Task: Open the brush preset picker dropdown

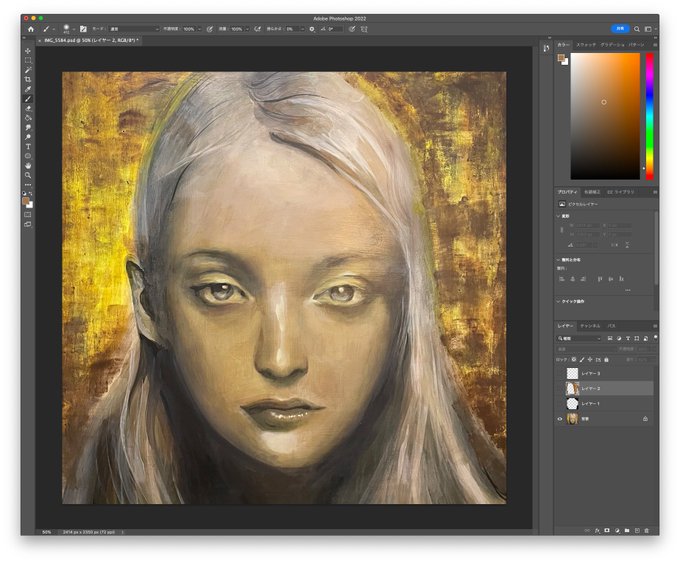Action: click(74, 29)
